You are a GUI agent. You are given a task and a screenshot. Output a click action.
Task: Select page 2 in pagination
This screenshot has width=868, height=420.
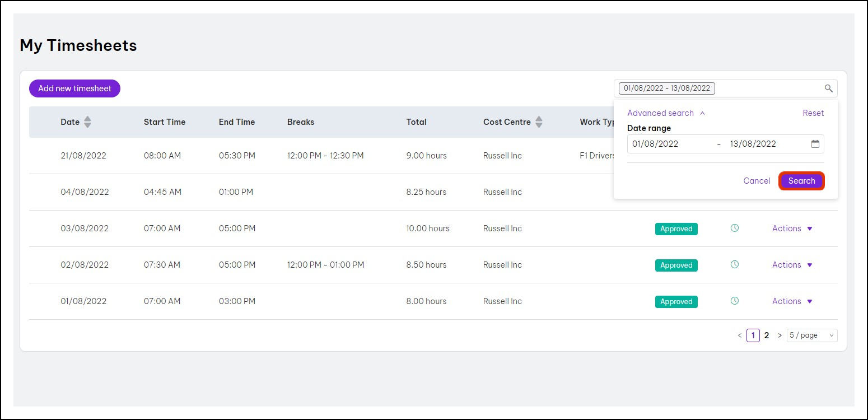(767, 335)
